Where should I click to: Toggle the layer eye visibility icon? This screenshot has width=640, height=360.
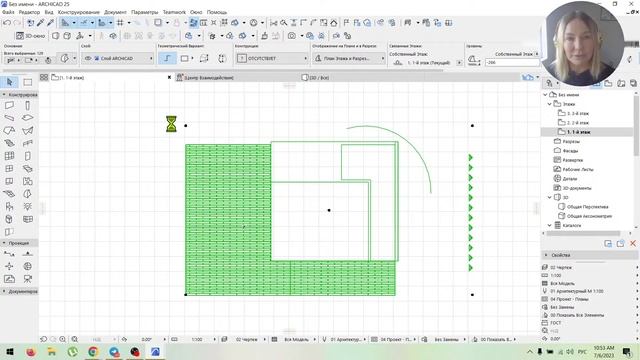pyautogui.click(x=88, y=58)
